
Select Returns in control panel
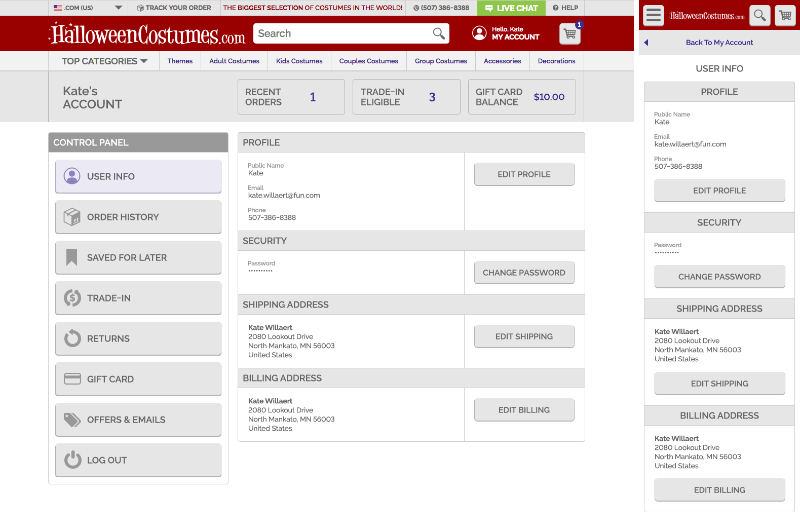138,338
